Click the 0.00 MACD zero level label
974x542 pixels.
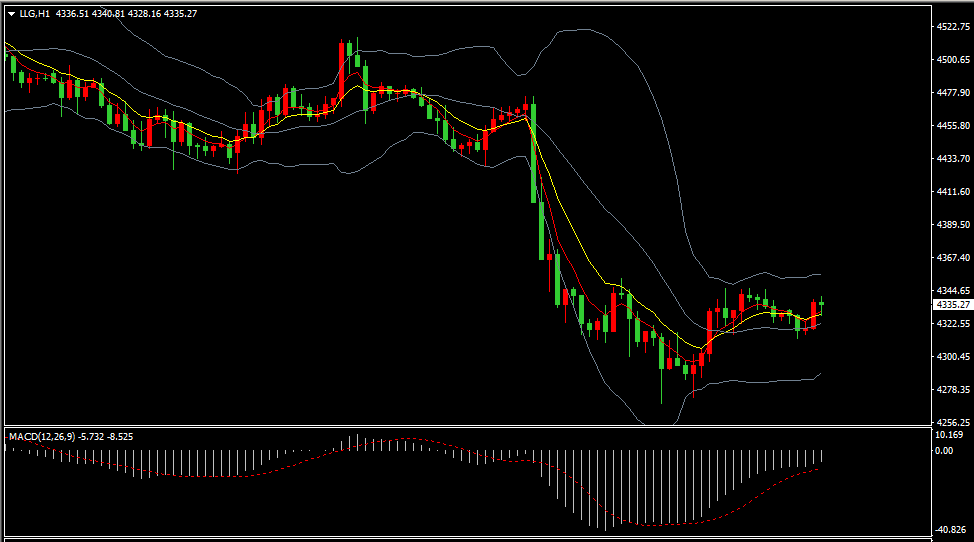(x=944, y=451)
